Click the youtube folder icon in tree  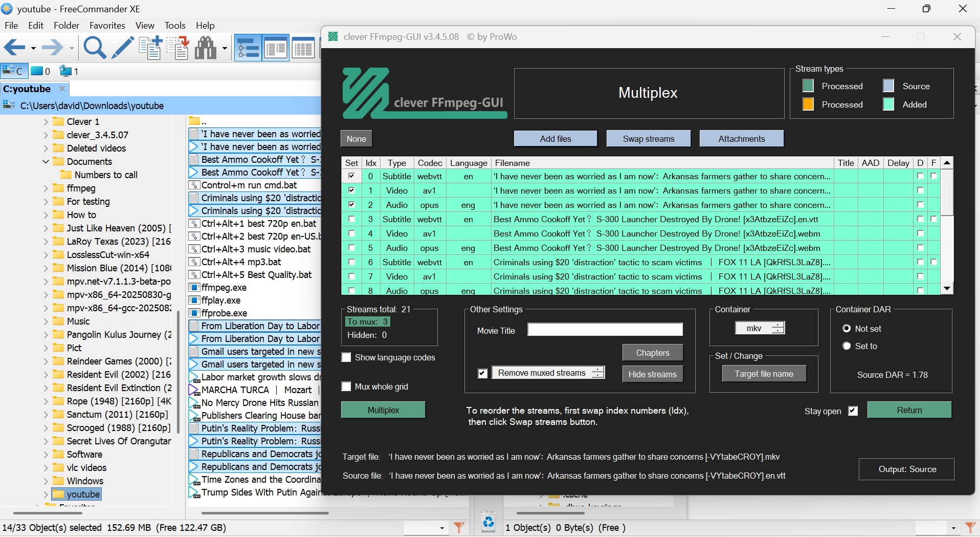point(58,495)
